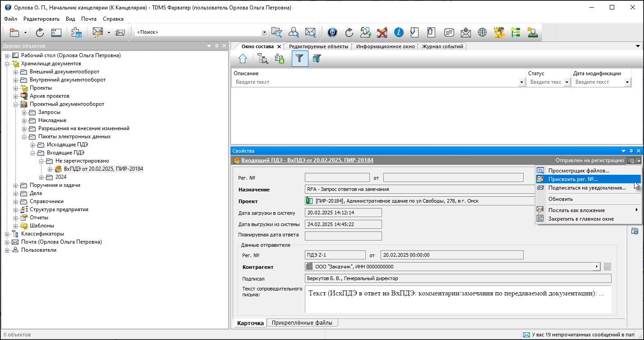Click the document with up arrow icon
644x340 pixels.
click(431, 32)
